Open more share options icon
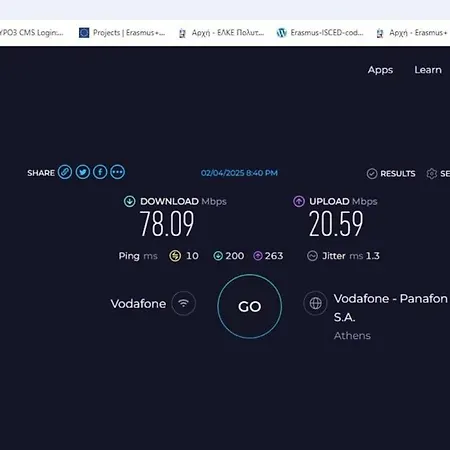This screenshot has width=450, height=450. coord(118,172)
